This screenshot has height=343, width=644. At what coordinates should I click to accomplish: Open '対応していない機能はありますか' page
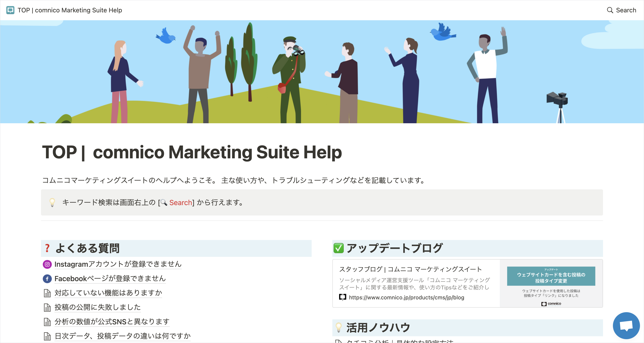[108, 293]
